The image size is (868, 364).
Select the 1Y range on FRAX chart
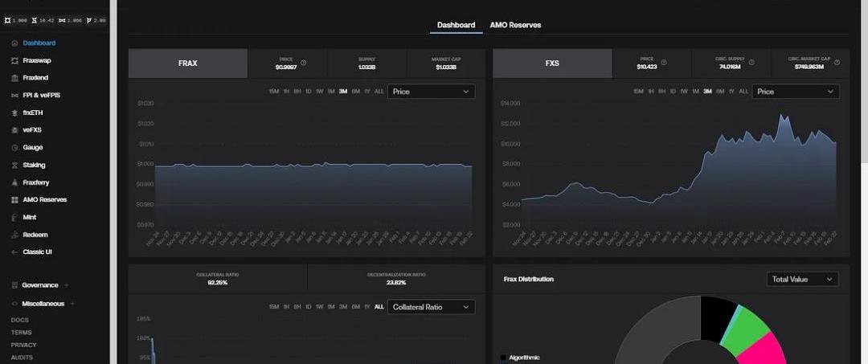(x=367, y=92)
